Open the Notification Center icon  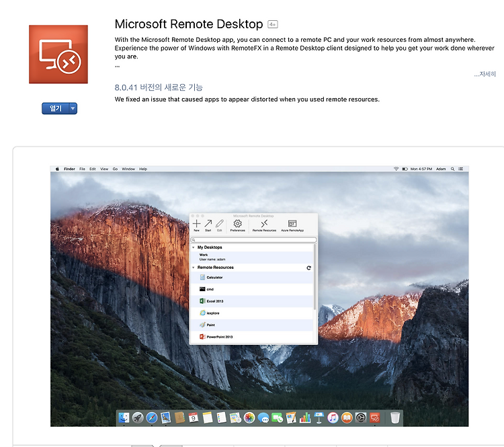460,169
